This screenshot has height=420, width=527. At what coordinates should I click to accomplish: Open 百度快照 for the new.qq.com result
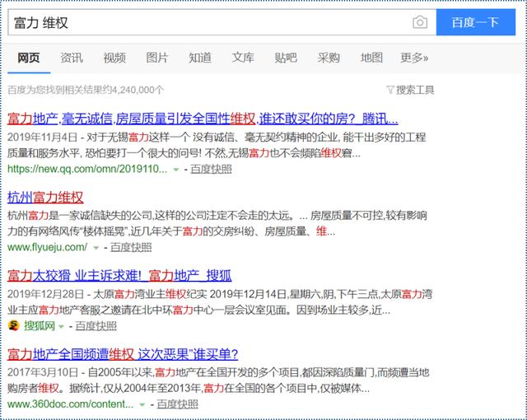coord(211,169)
